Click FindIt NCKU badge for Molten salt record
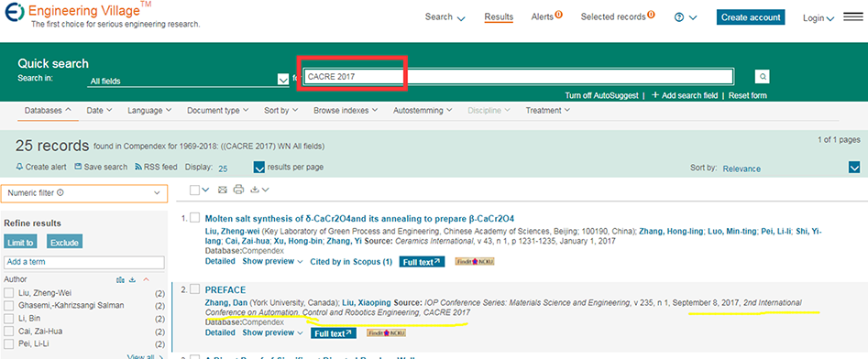Viewport: 868px width, 359px height. [475, 261]
